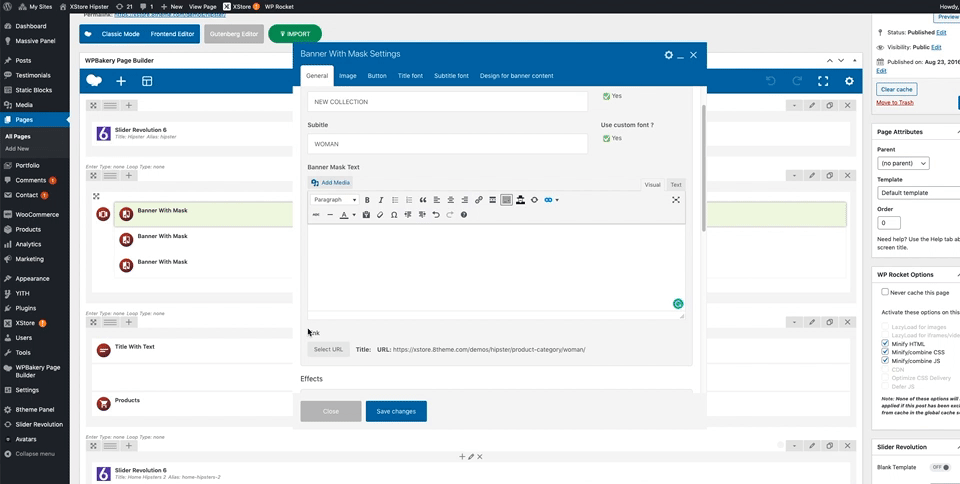Screen dimensions: 960x484
Task: Open text color dropdown arrow
Action: (x=354, y=215)
